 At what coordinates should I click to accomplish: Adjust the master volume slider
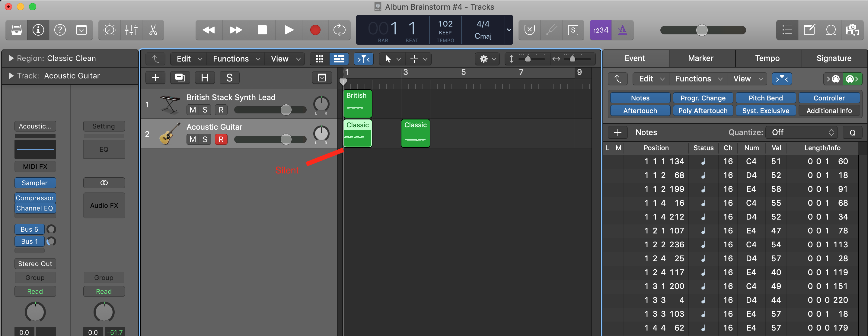click(701, 30)
